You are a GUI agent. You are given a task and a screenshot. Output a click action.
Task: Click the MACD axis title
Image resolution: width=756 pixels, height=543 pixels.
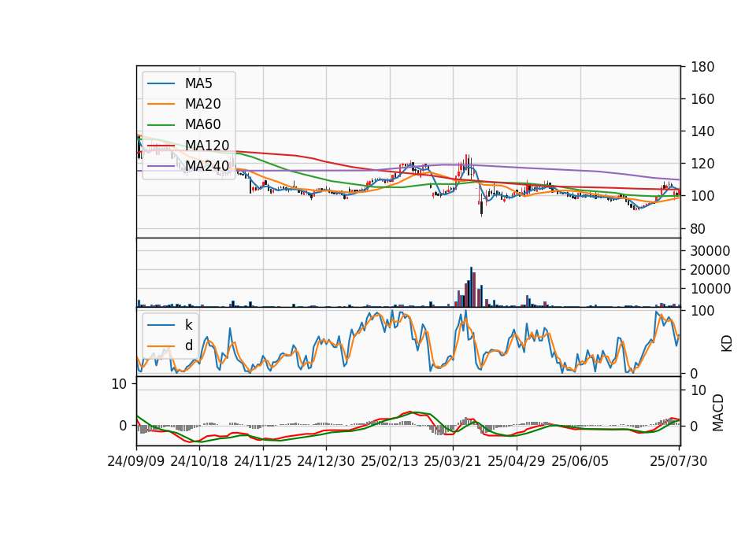pos(718,412)
